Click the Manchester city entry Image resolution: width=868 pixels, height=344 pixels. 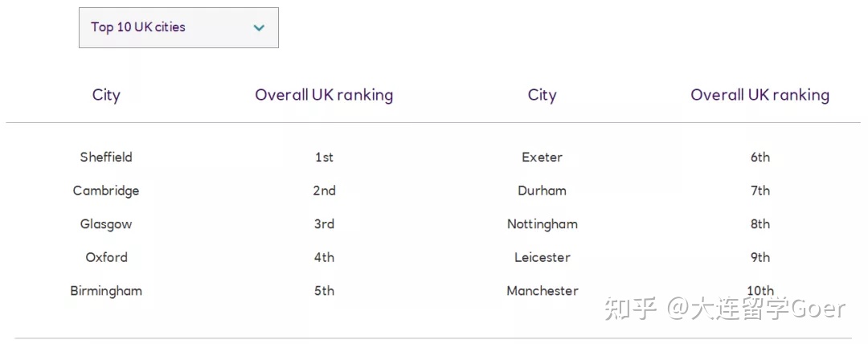[x=542, y=291]
